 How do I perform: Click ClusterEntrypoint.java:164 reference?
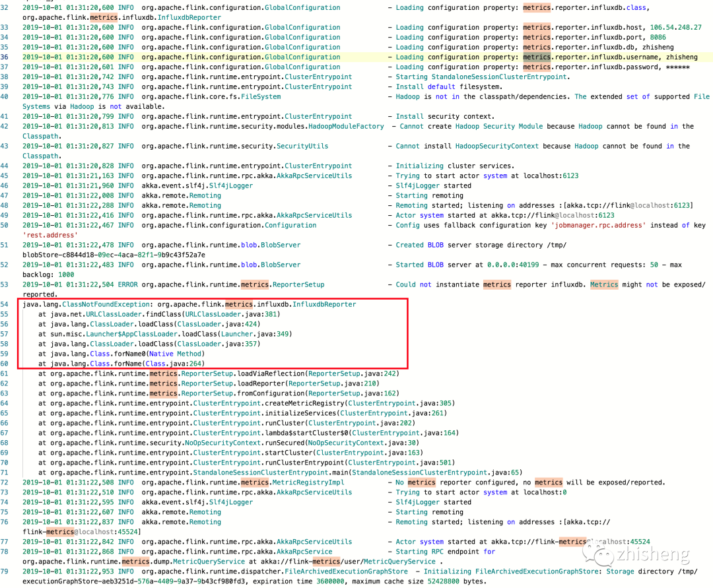(x=404, y=434)
